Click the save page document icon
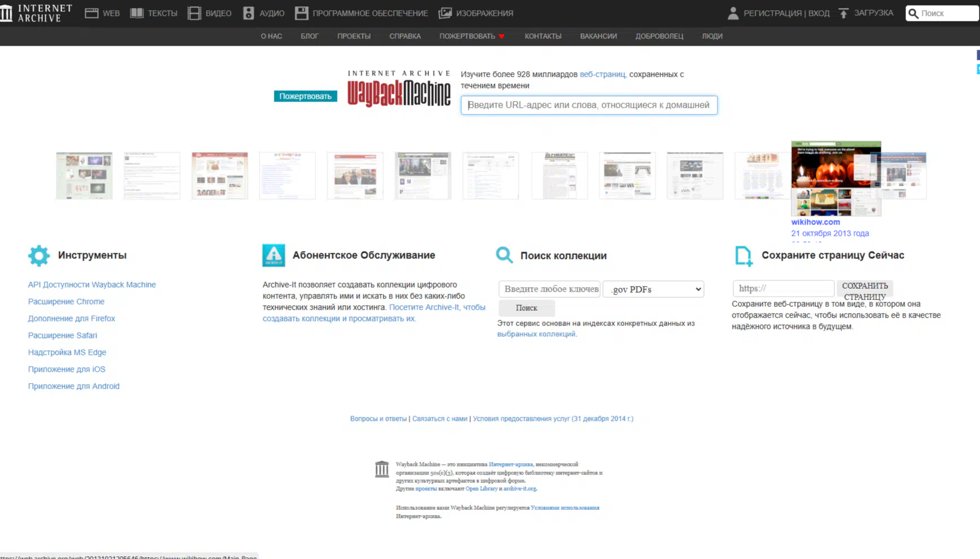Viewport: 980px width, 559px height. click(743, 256)
